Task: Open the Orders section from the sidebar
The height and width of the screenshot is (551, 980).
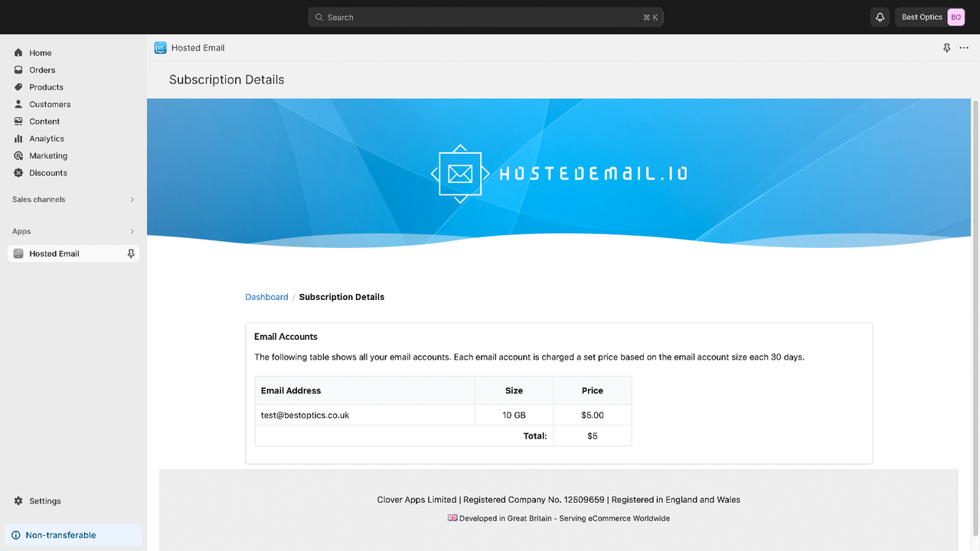Action: [x=41, y=70]
